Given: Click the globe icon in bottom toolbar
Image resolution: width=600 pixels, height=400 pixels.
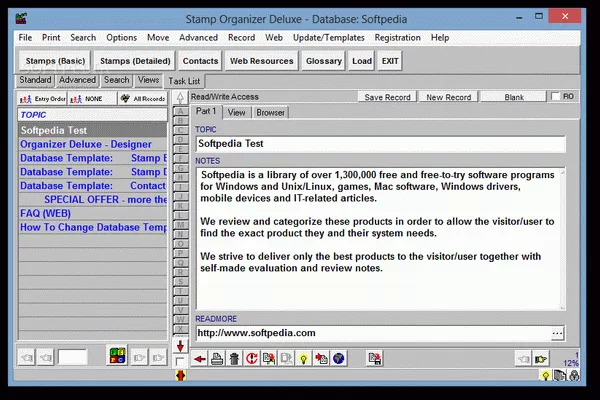Looking at the screenshot, I should pos(338,358).
